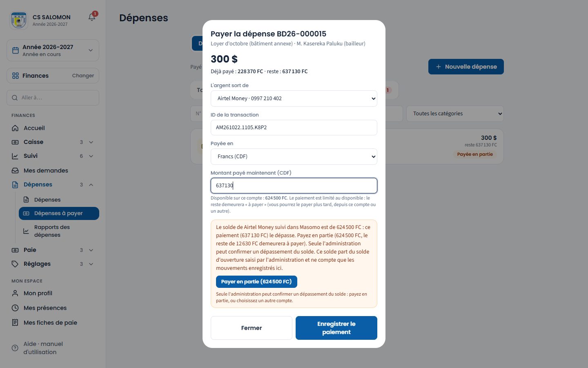
Task: Expand the Paie submenu chevron
Action: click(x=91, y=250)
